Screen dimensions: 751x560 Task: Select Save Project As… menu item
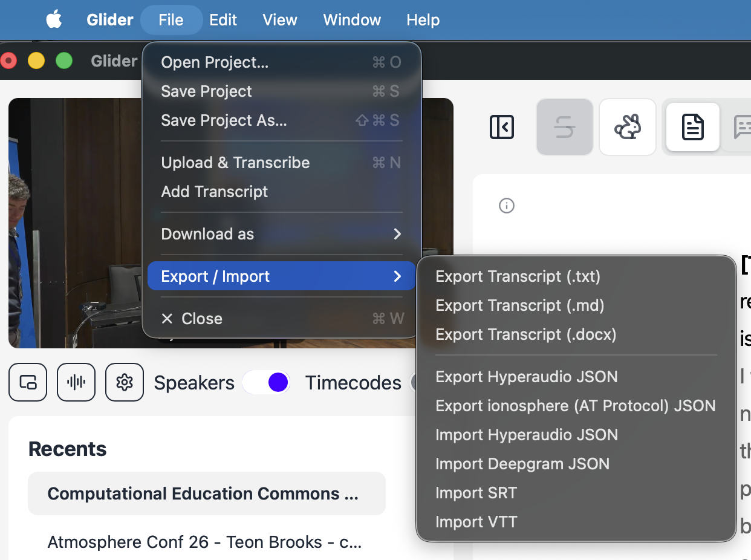(281, 120)
